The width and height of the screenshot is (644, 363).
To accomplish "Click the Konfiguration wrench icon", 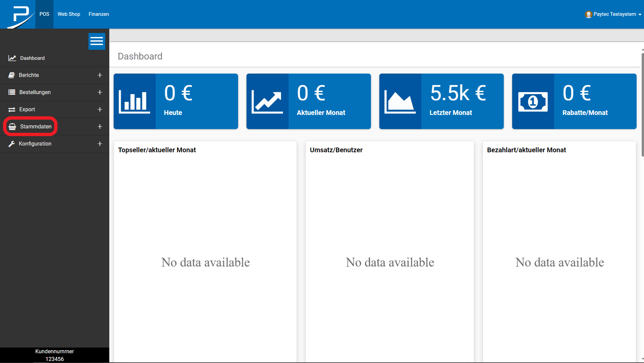I will click(12, 144).
